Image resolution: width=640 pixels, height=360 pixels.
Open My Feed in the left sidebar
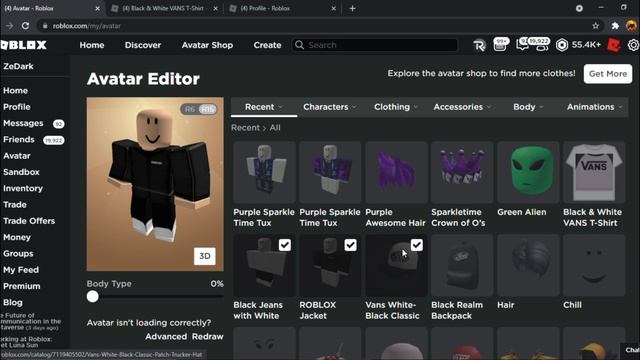(x=21, y=270)
